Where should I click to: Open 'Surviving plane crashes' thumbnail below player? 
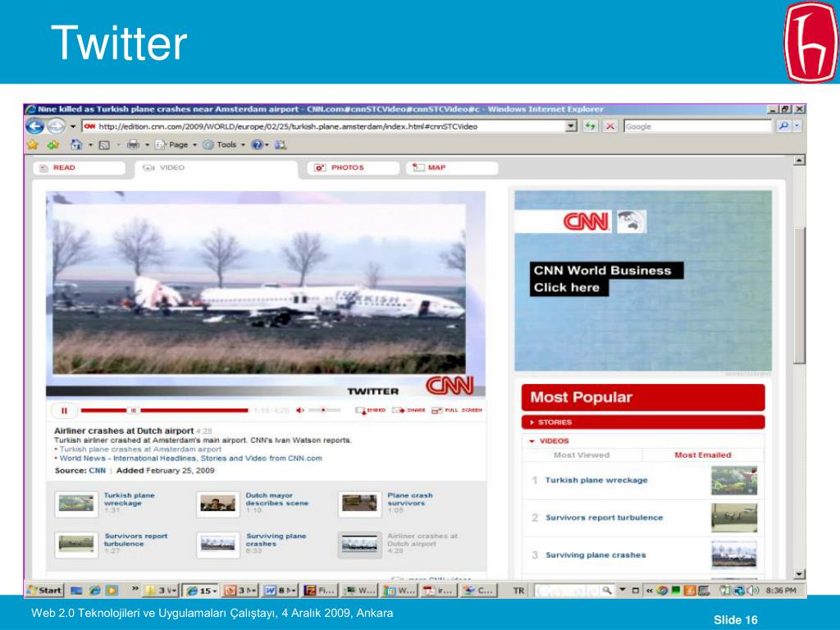[218, 545]
